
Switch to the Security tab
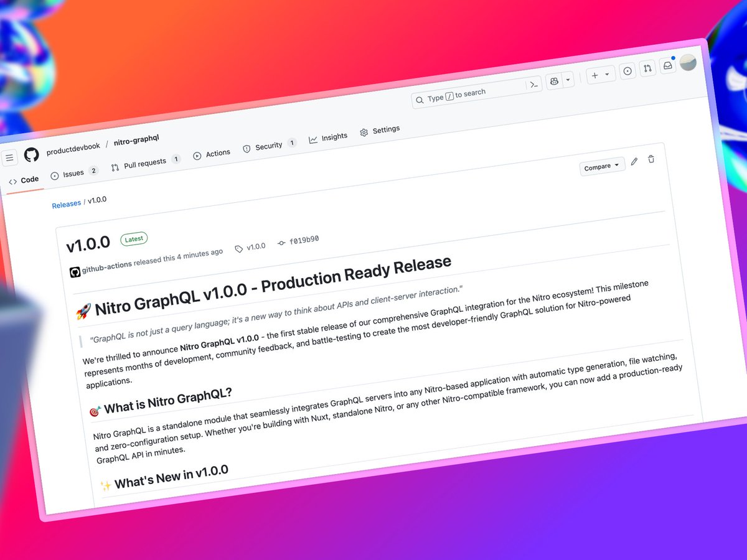pyautogui.click(x=269, y=146)
